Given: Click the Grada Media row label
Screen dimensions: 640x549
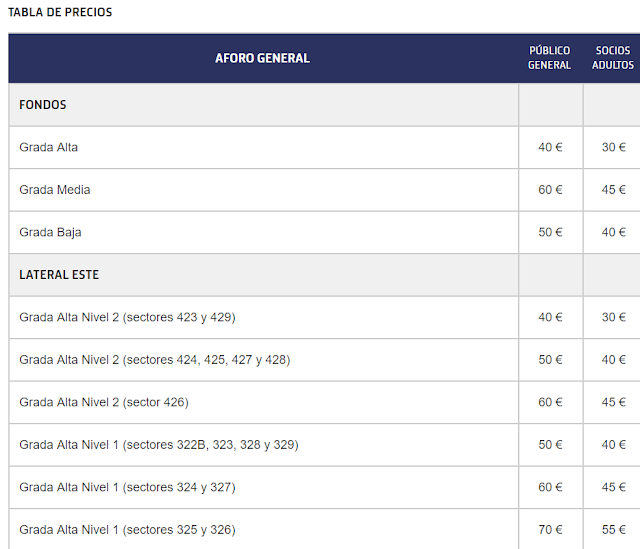Looking at the screenshot, I should 54,190.
